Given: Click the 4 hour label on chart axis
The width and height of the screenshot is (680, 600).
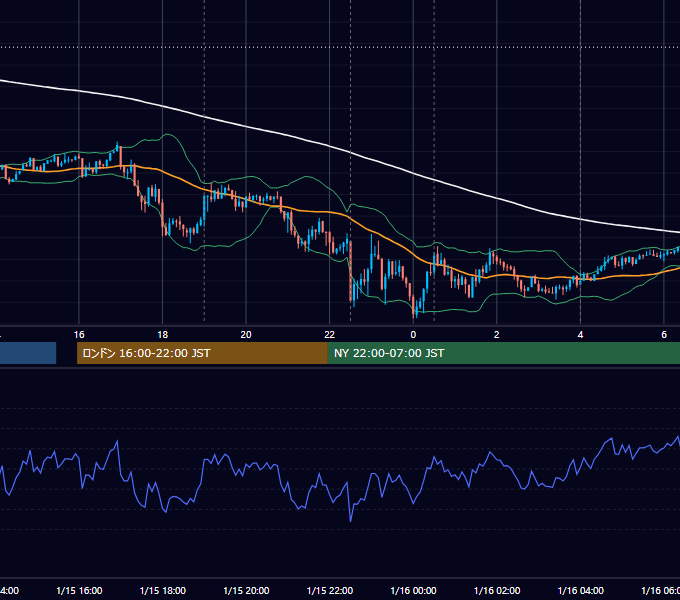Looking at the screenshot, I should click(x=580, y=334).
